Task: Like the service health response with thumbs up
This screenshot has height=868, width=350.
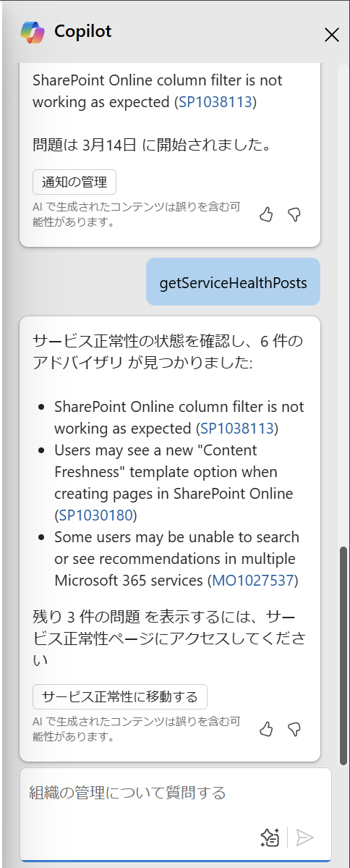Action: (x=267, y=730)
